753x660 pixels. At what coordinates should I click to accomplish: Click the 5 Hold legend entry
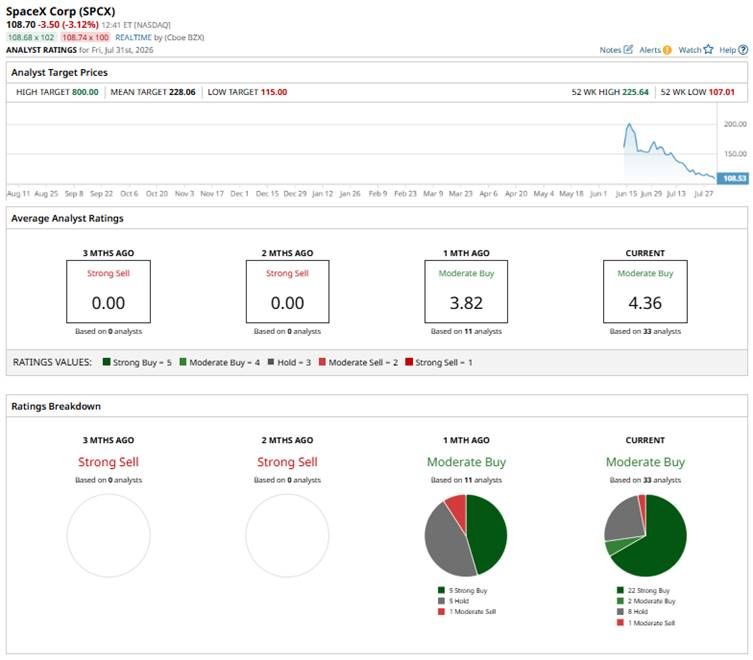453,601
